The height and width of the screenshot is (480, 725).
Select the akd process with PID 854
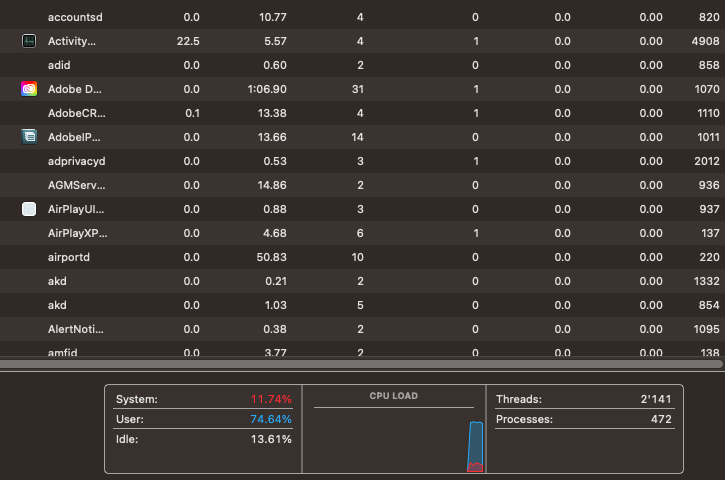click(x=362, y=306)
